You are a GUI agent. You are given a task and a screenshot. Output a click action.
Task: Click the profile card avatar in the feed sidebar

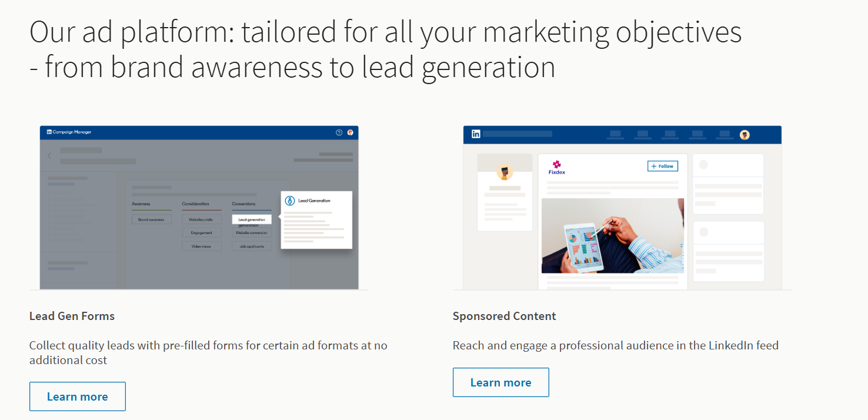click(x=505, y=172)
